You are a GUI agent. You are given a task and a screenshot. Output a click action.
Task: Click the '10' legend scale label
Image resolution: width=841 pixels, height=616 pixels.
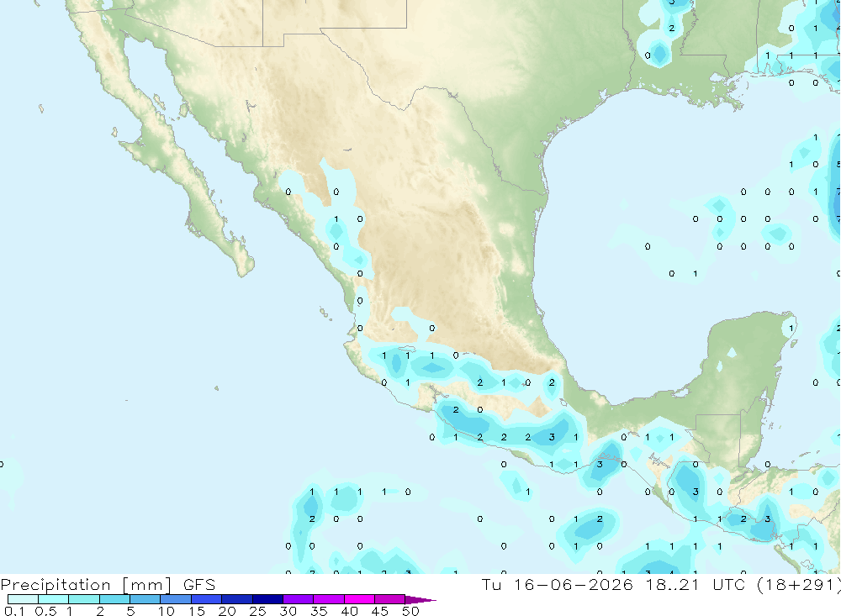click(167, 611)
